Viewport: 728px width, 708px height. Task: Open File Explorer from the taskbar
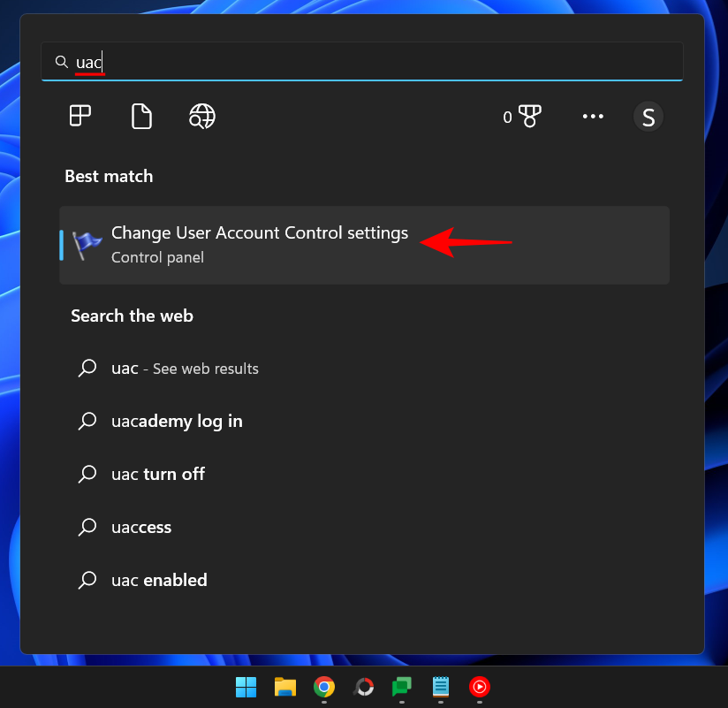284,687
